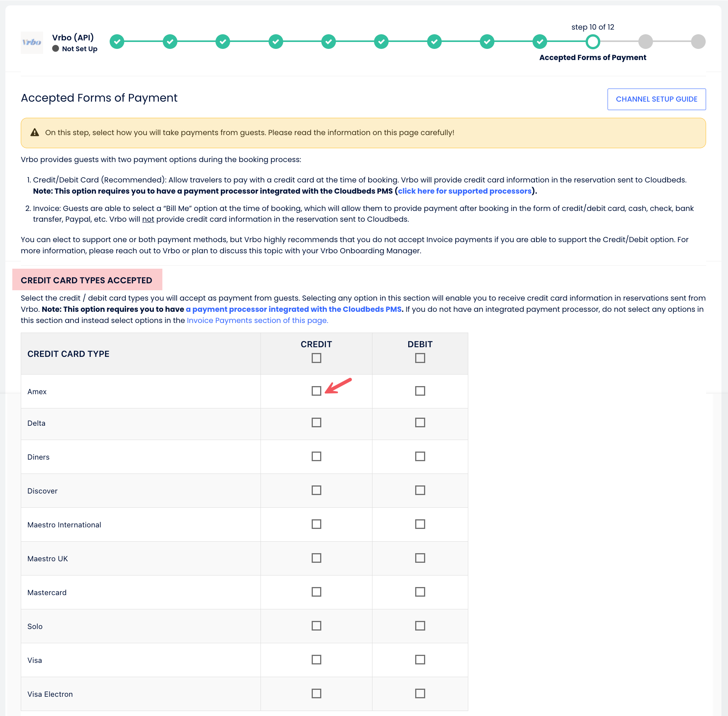Enable Visa credit checkbox
This screenshot has height=716, width=728.
pyautogui.click(x=316, y=660)
